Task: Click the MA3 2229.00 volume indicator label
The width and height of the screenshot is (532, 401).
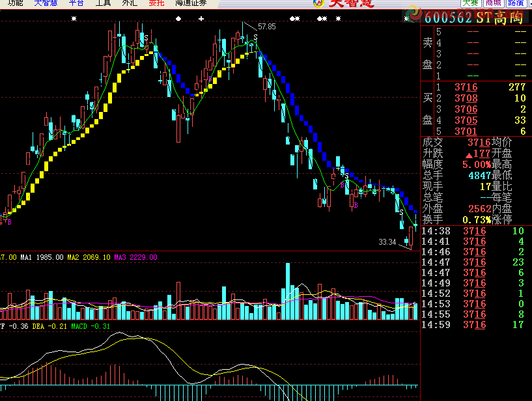Action: point(135,257)
